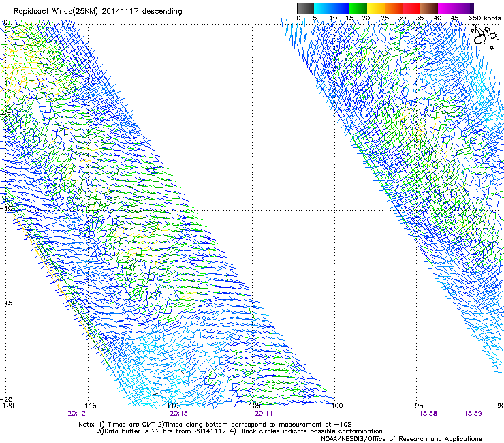Viewport: 504px width, 443px height.
Task: Click the 'Data buffer is 22 hrs' note line
Action: coord(240,431)
